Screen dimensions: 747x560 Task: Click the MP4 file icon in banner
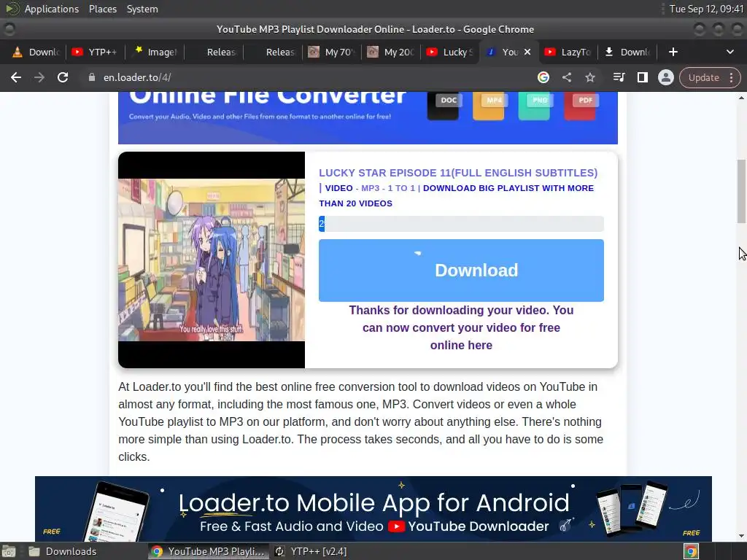point(489,105)
